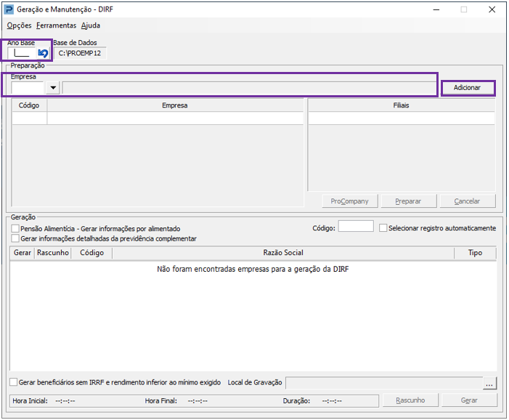
Task: Click the Razão Social column header
Action: coord(283,253)
